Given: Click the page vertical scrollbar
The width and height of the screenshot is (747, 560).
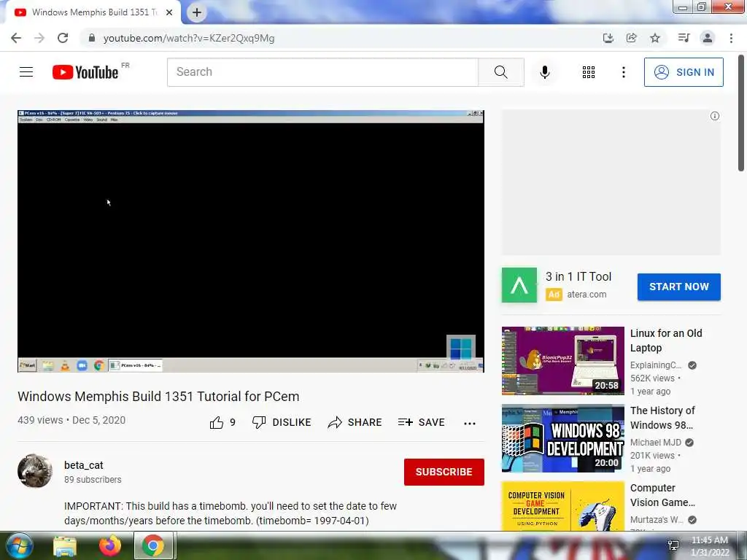Looking at the screenshot, I should tap(741, 113).
